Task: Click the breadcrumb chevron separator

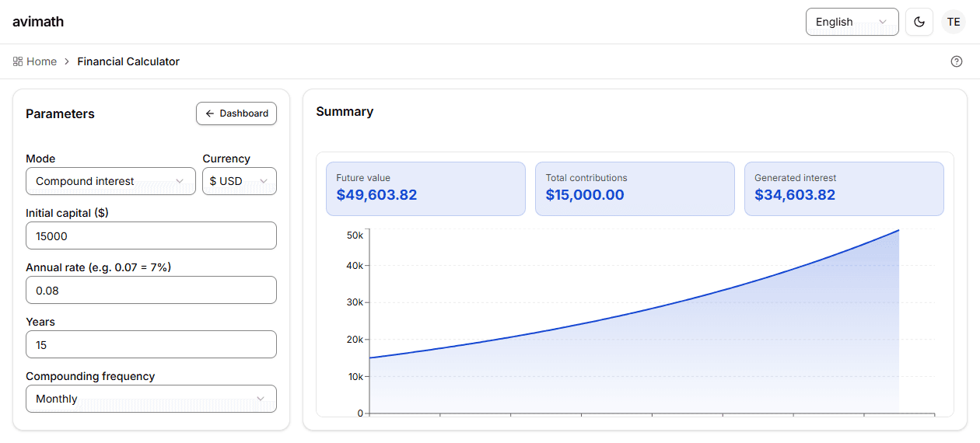Action: 67,61
